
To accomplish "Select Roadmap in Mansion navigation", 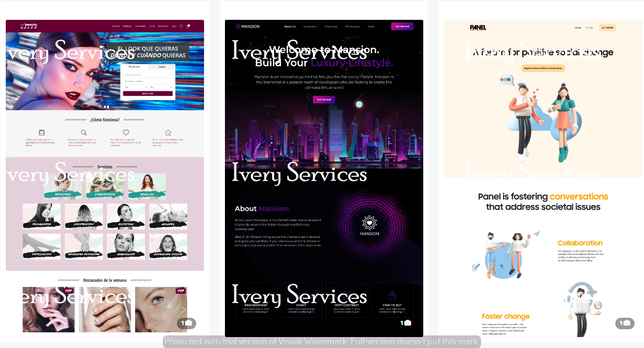I will click(331, 26).
